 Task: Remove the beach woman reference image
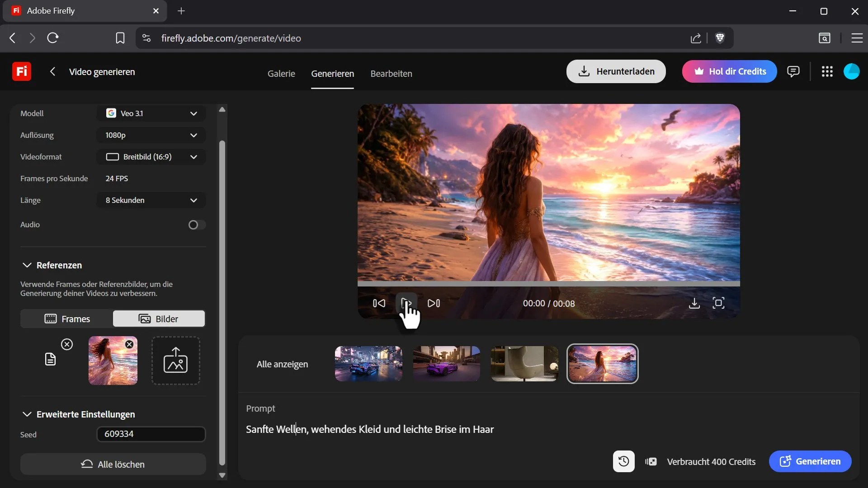[129, 344]
